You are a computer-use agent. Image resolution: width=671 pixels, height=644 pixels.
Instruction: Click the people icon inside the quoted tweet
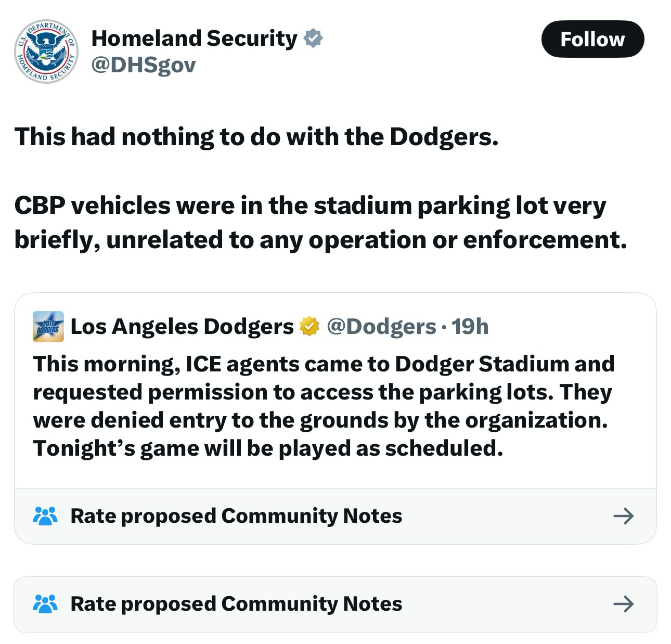[45, 516]
